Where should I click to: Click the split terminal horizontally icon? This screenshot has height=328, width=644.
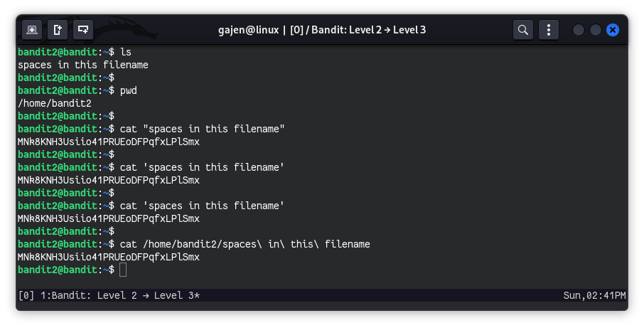pyautogui.click(x=84, y=29)
